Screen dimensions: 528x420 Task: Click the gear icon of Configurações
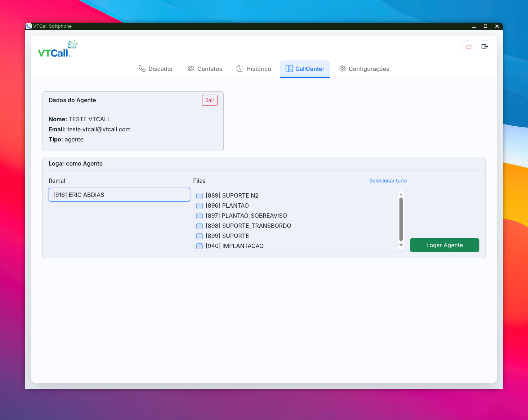pyautogui.click(x=342, y=69)
